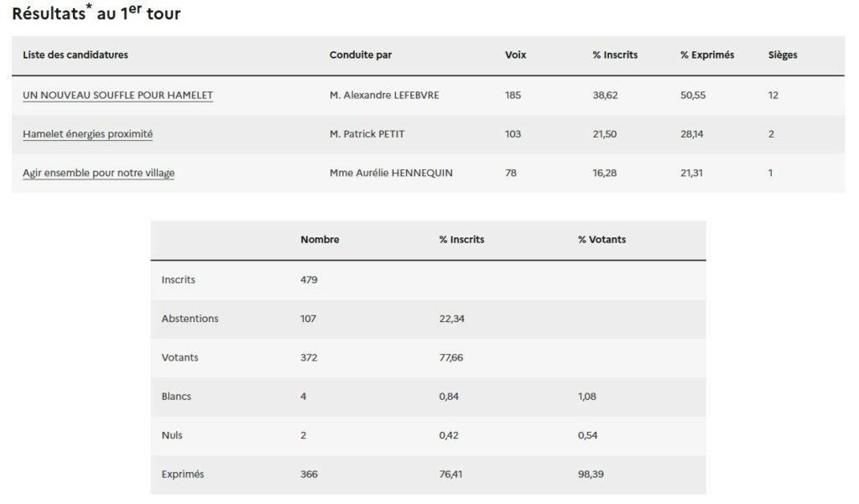Viewport: 859px width, 504px height.
Task: Select the Liste des candidatures column header
Action: pyautogui.click(x=75, y=55)
